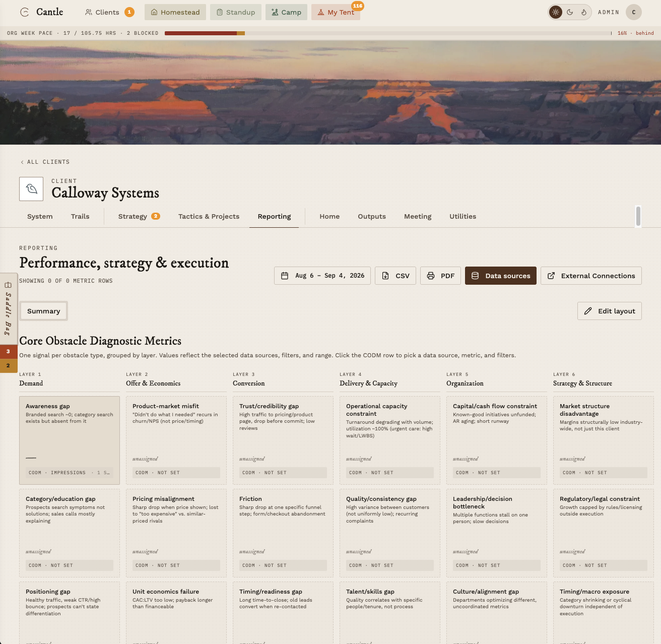
Task: Click the org week pace progress bar
Action: (388, 33)
